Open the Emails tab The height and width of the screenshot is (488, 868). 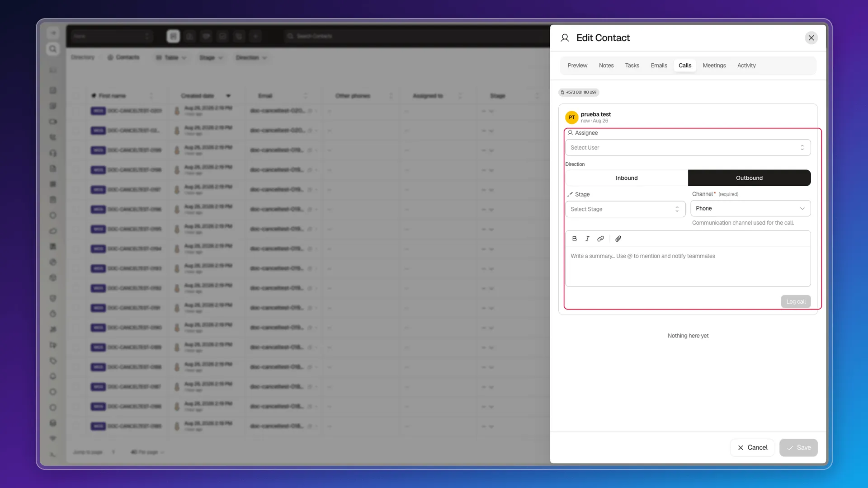[x=659, y=66]
